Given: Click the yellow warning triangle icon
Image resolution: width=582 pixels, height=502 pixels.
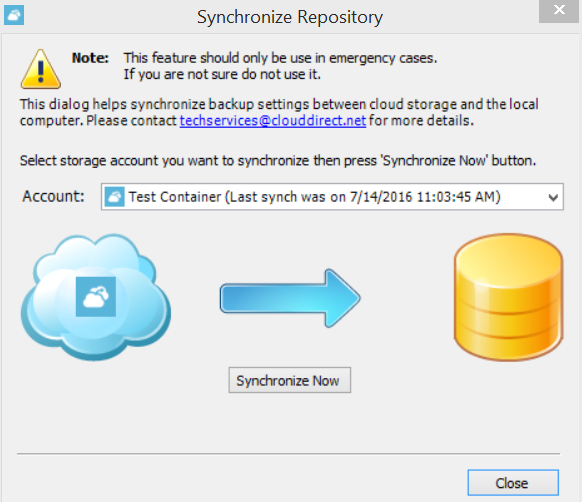Looking at the screenshot, I should pyautogui.click(x=41, y=69).
